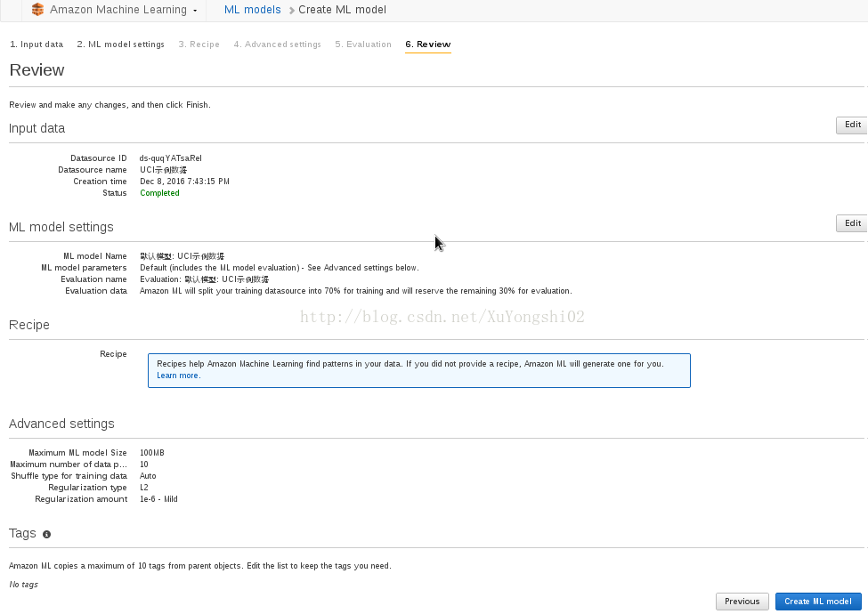Image resolution: width=868 pixels, height=614 pixels.
Task: Click the Create ML model breadcrumb text
Action: (x=342, y=10)
